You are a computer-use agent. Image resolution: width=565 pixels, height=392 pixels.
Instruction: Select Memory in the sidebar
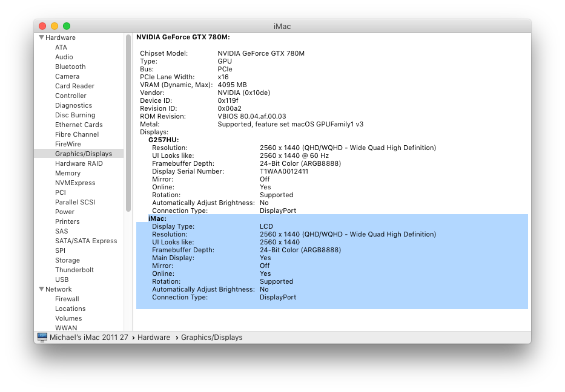coord(67,173)
